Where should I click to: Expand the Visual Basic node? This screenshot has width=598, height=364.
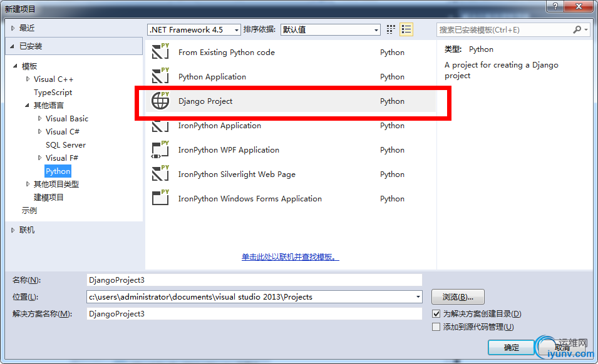(39, 118)
